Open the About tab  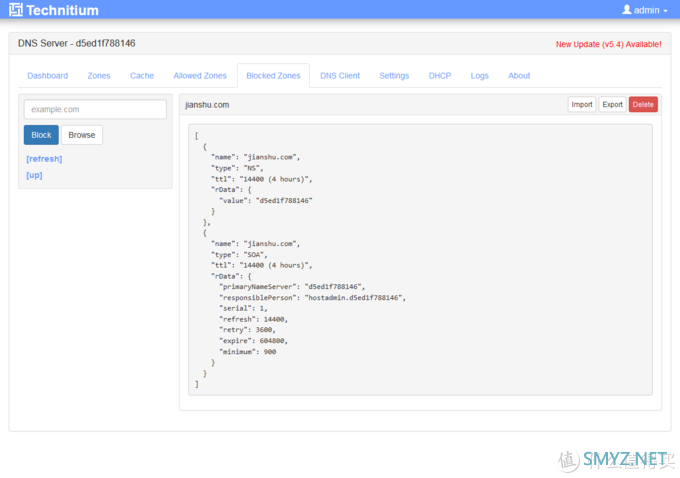(519, 76)
